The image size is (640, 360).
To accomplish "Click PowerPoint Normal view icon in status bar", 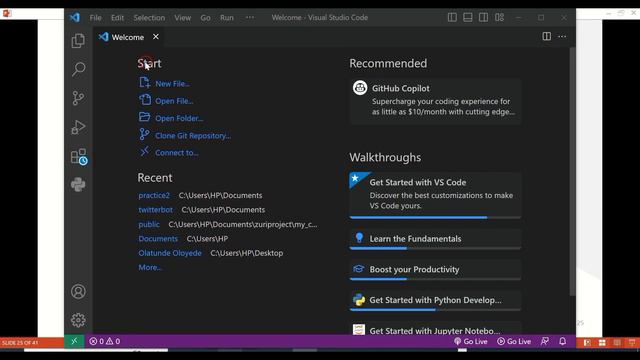I will tap(587, 342).
